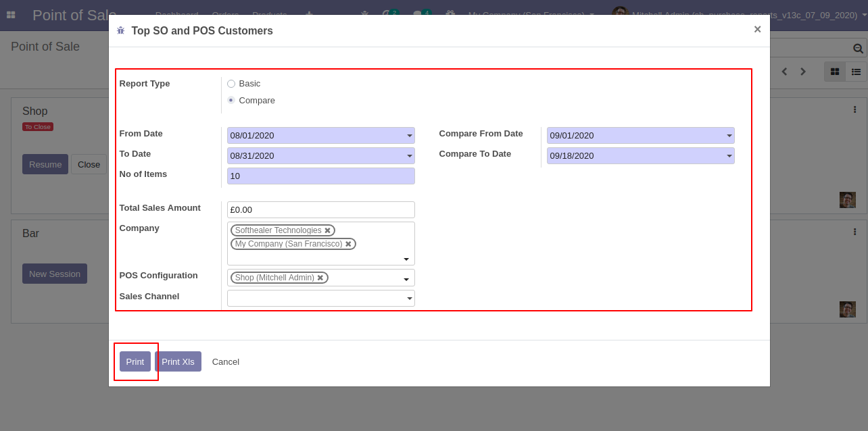This screenshot has height=431, width=868.
Task: Click the Point of Sale breadcrumb heading
Action: [x=45, y=47]
